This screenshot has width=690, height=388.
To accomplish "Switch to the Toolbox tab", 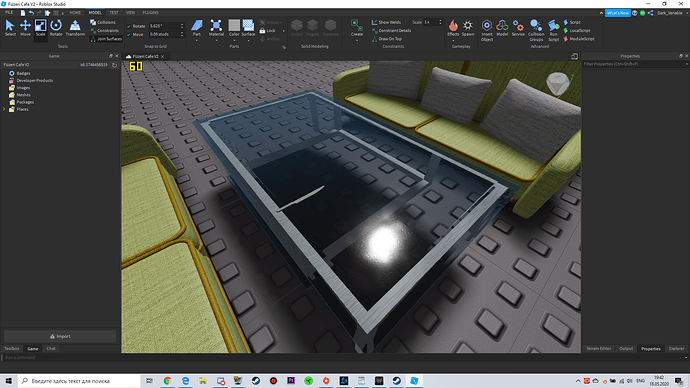I will click(x=12, y=348).
